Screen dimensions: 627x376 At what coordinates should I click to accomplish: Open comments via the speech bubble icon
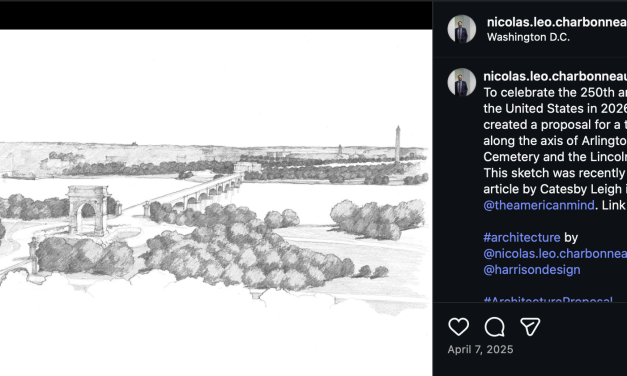click(494, 327)
